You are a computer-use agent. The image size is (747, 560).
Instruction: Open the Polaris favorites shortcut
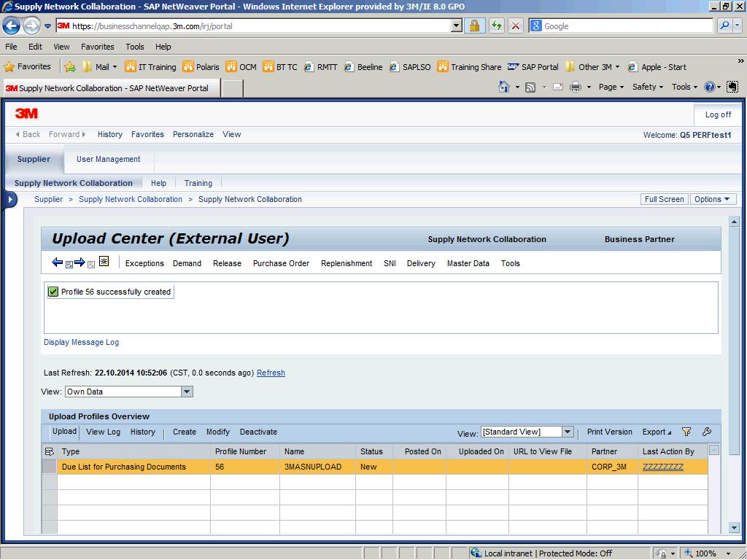pos(201,66)
